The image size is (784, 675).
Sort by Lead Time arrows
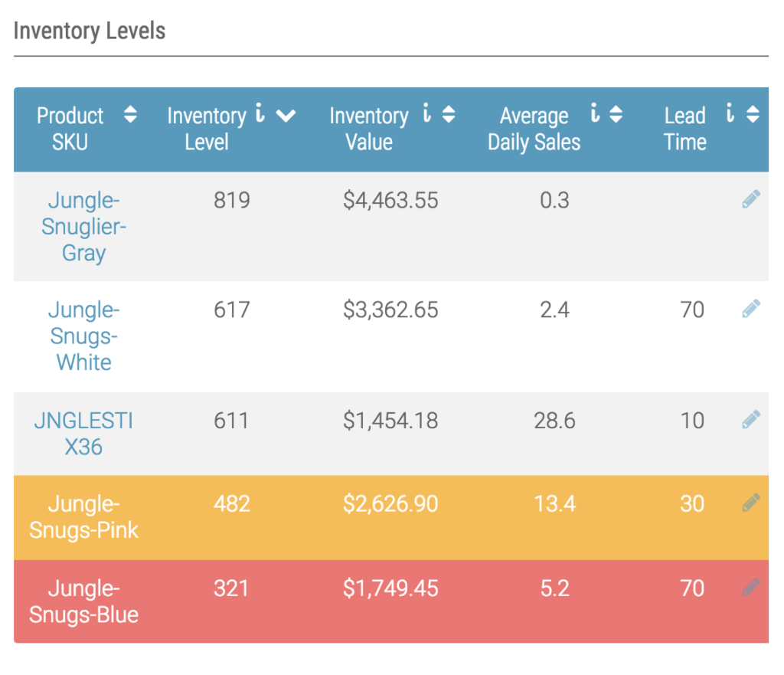(x=753, y=115)
